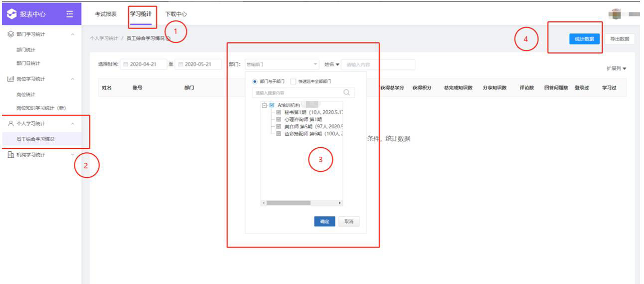Switch to the 下载中心 tab
This screenshot has width=644, height=284.
(176, 14)
